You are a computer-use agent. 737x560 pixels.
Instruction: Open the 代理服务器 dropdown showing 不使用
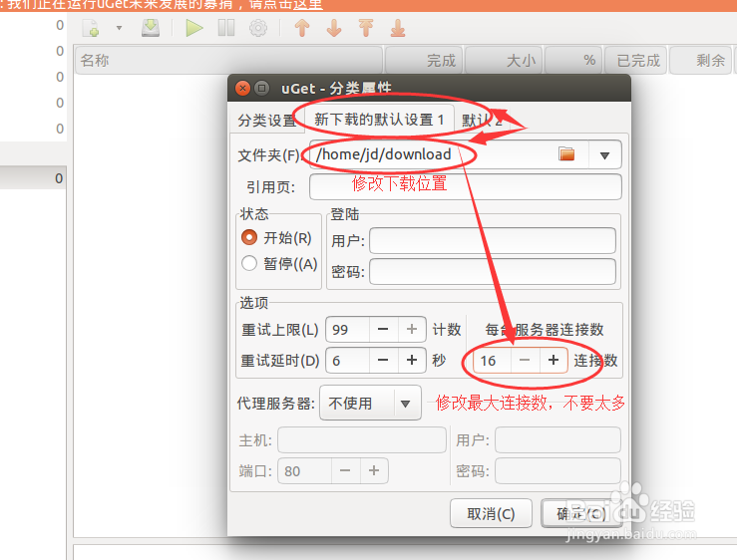click(370, 404)
